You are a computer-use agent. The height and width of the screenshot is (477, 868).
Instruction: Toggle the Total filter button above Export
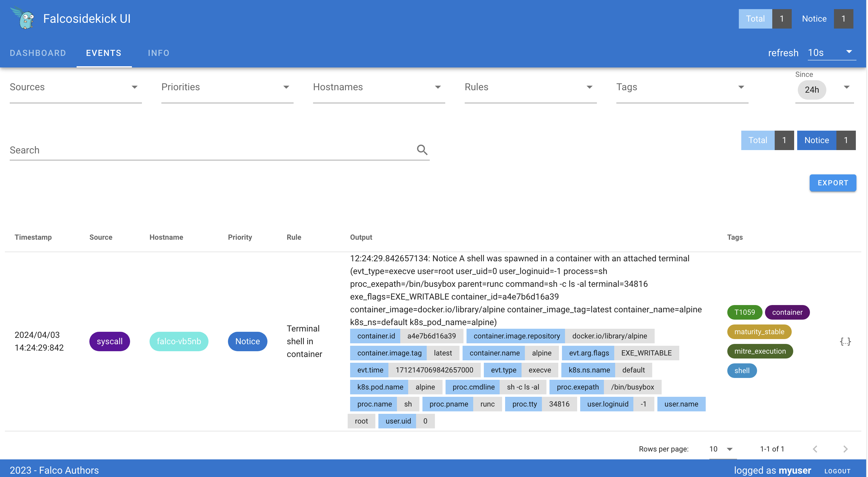tap(757, 140)
